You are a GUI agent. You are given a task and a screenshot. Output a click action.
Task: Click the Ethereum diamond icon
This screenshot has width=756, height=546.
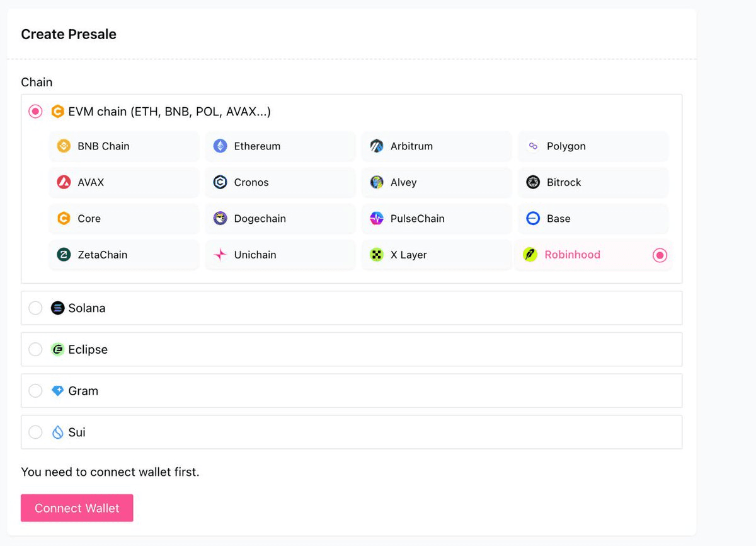point(220,146)
